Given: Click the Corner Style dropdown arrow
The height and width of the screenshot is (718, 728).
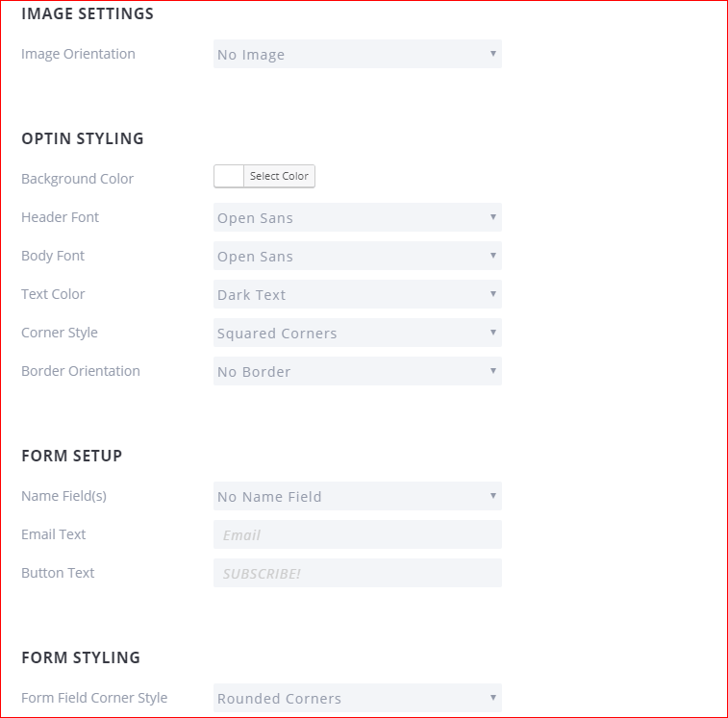Looking at the screenshot, I should pyautogui.click(x=492, y=333).
